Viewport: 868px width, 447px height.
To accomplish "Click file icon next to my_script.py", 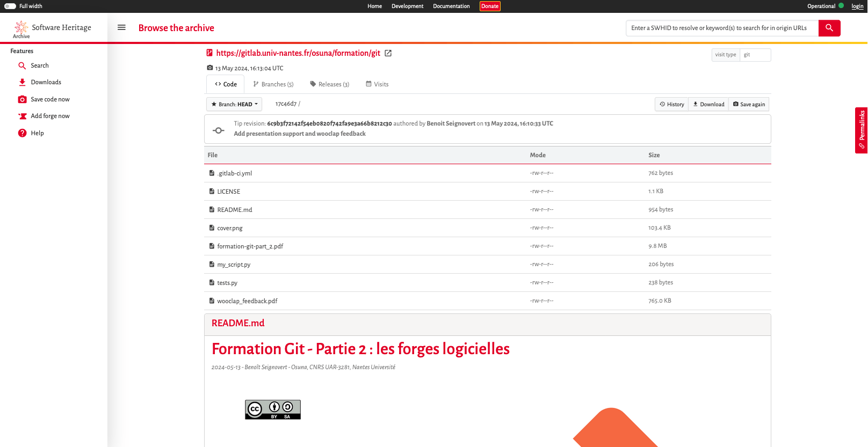I will (212, 264).
